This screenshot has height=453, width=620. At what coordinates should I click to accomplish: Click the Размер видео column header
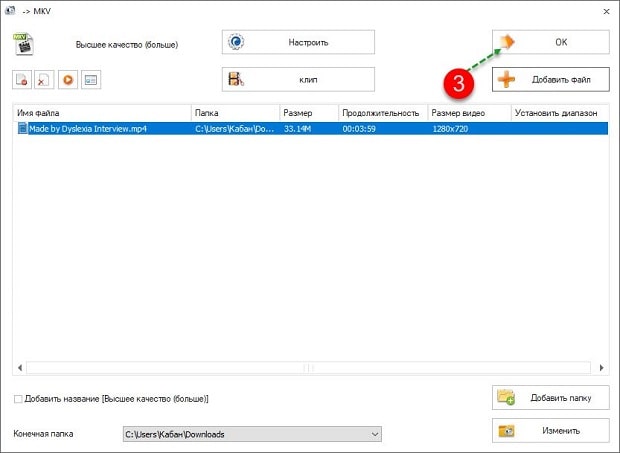click(470, 113)
